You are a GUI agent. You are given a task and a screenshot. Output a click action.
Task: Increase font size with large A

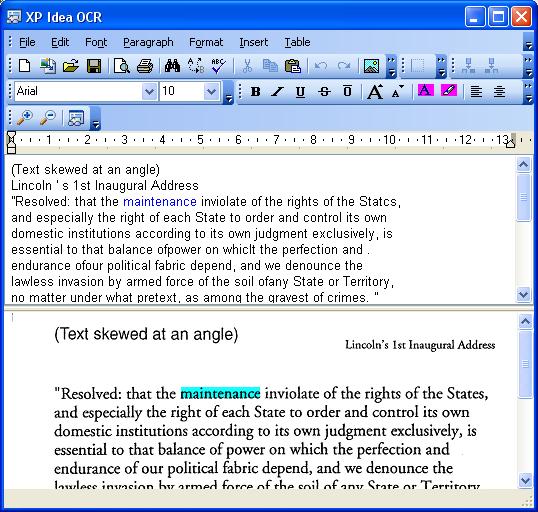pyautogui.click(x=375, y=91)
